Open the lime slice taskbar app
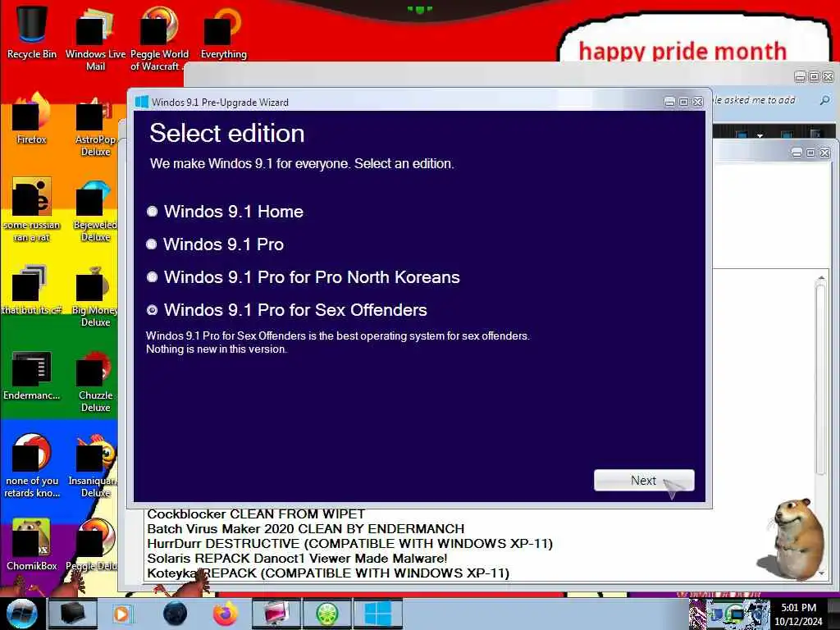 [326, 614]
